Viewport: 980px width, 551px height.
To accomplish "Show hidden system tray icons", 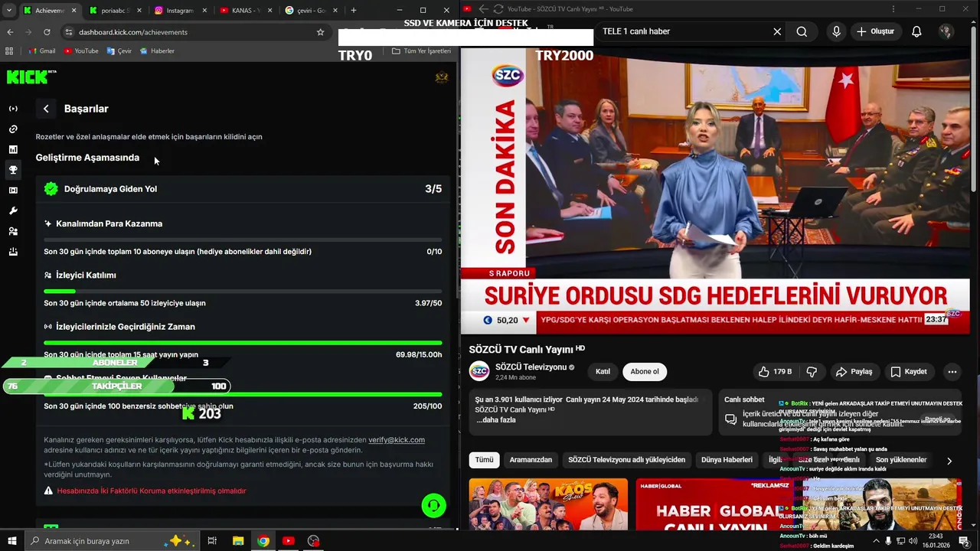I will [x=876, y=541].
